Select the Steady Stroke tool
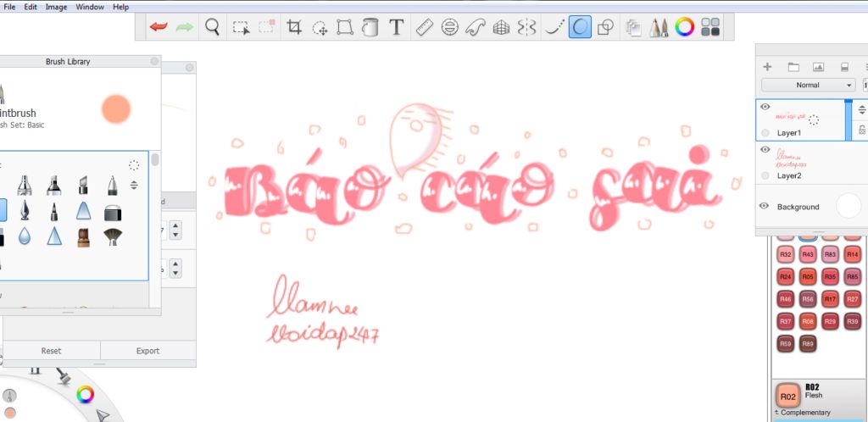This screenshot has height=422, width=868. pos(554,27)
